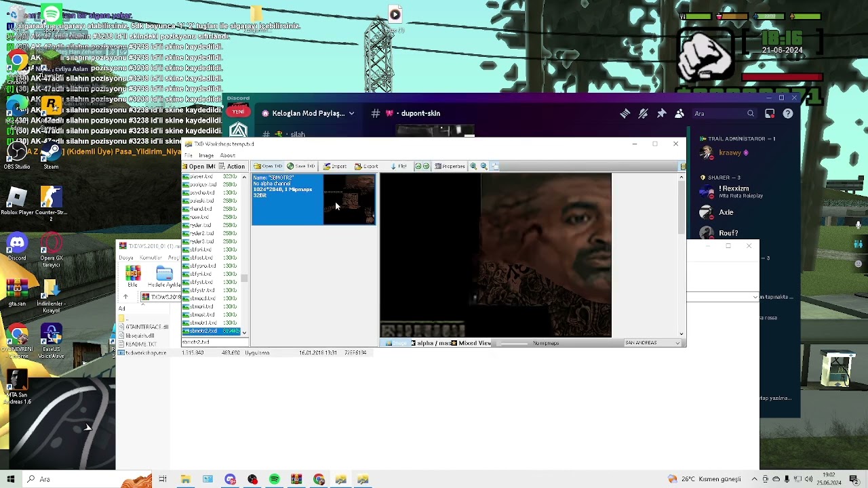
Task: Show hidden system tray icons
Action: tap(754, 479)
